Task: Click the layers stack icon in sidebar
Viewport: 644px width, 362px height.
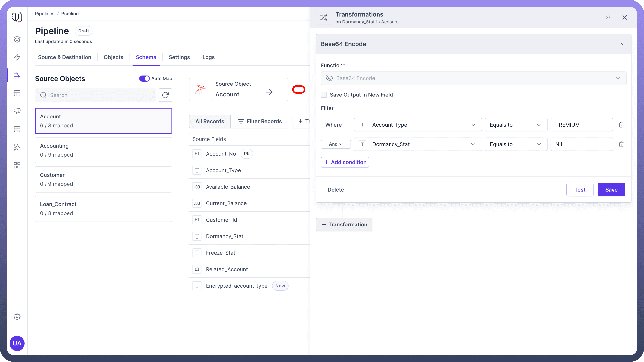Action: pyautogui.click(x=17, y=39)
